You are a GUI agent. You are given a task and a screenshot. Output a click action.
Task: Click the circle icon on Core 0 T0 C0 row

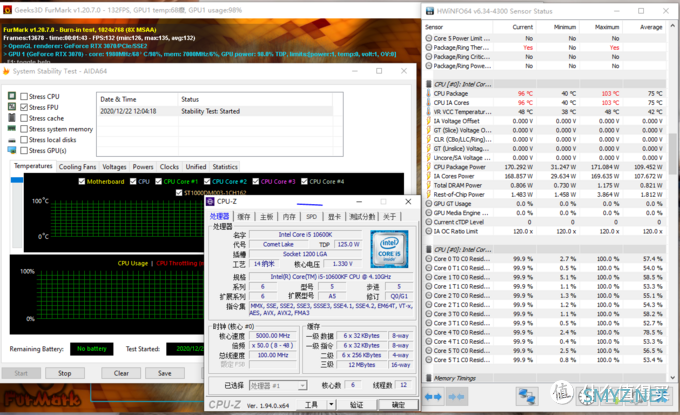click(x=428, y=259)
